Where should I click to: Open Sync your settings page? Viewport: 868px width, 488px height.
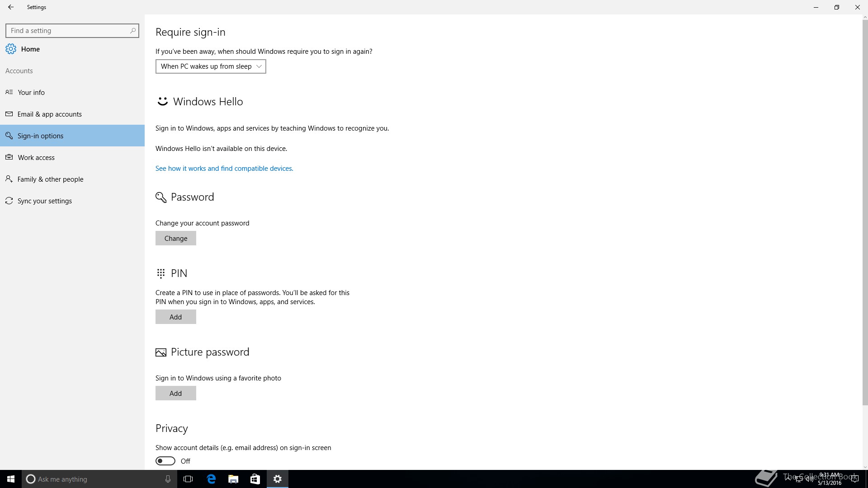[44, 201]
